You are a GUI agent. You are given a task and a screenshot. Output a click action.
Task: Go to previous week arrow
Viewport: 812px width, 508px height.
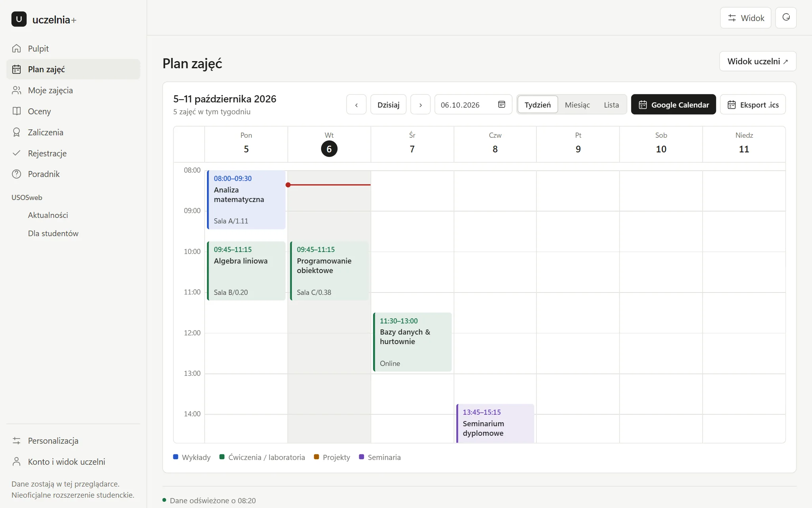click(x=356, y=104)
